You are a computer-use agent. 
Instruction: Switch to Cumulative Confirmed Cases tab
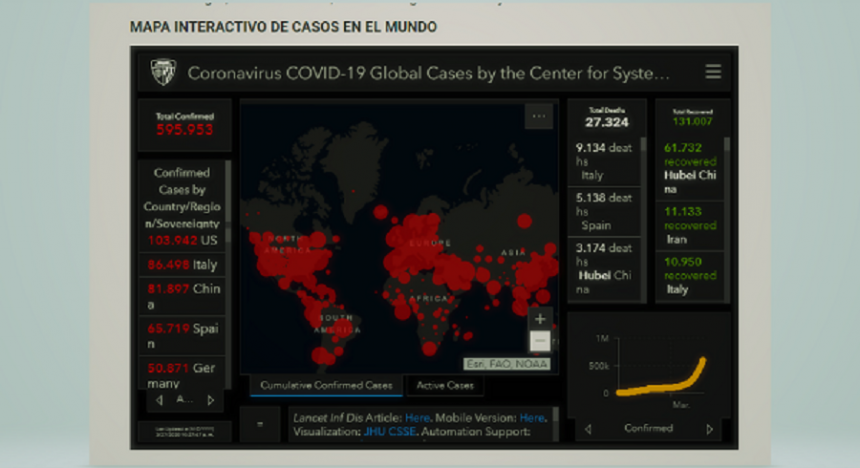[325, 386]
